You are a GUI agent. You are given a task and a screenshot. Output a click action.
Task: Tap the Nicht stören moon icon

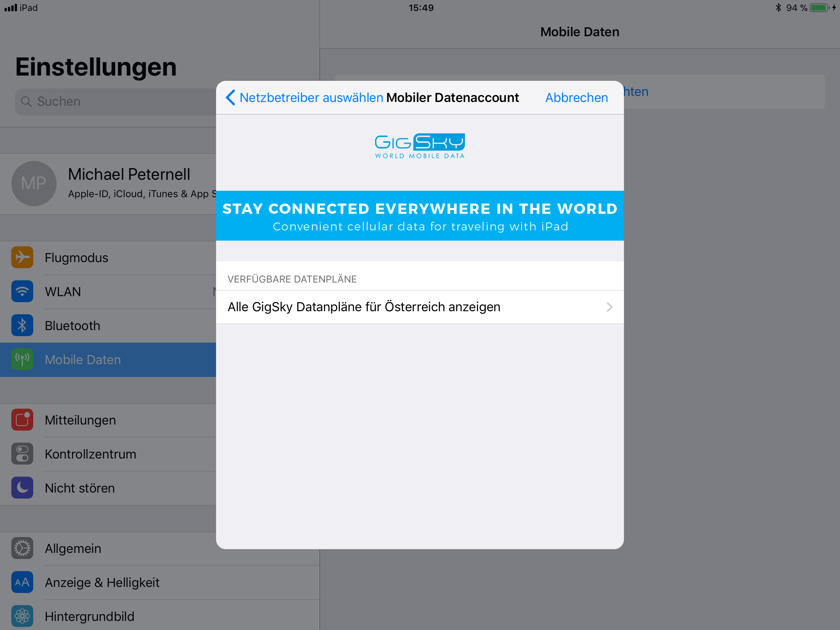click(22, 488)
